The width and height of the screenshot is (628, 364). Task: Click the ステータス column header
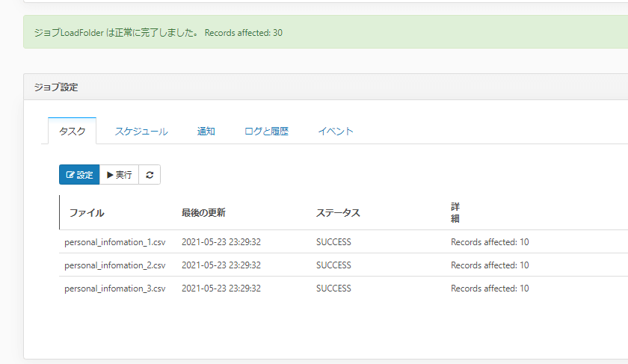coord(338,213)
